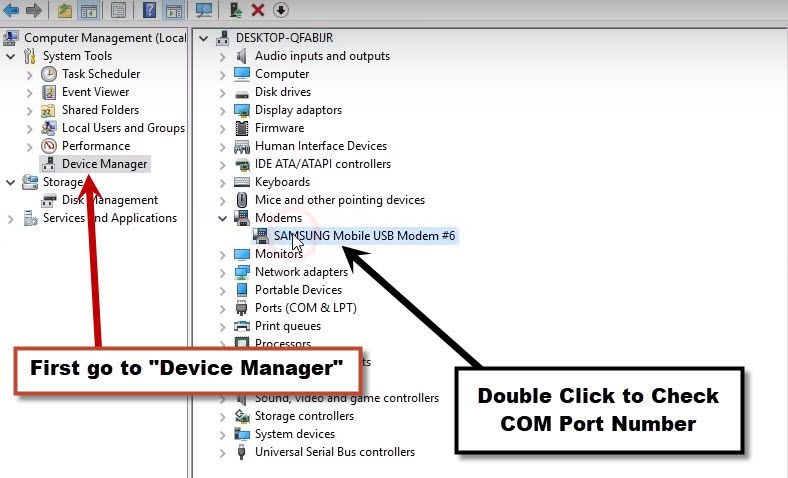Expand the Network adapters category

222,272
